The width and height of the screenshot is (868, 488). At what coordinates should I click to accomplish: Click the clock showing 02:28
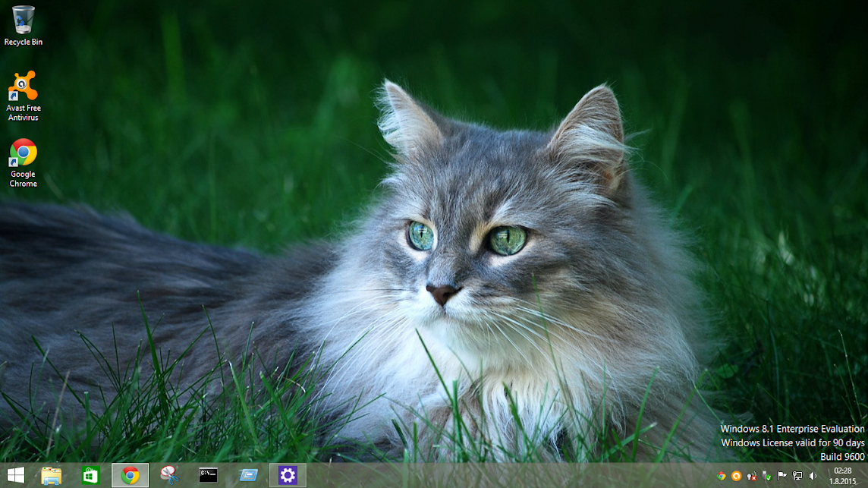coord(842,476)
